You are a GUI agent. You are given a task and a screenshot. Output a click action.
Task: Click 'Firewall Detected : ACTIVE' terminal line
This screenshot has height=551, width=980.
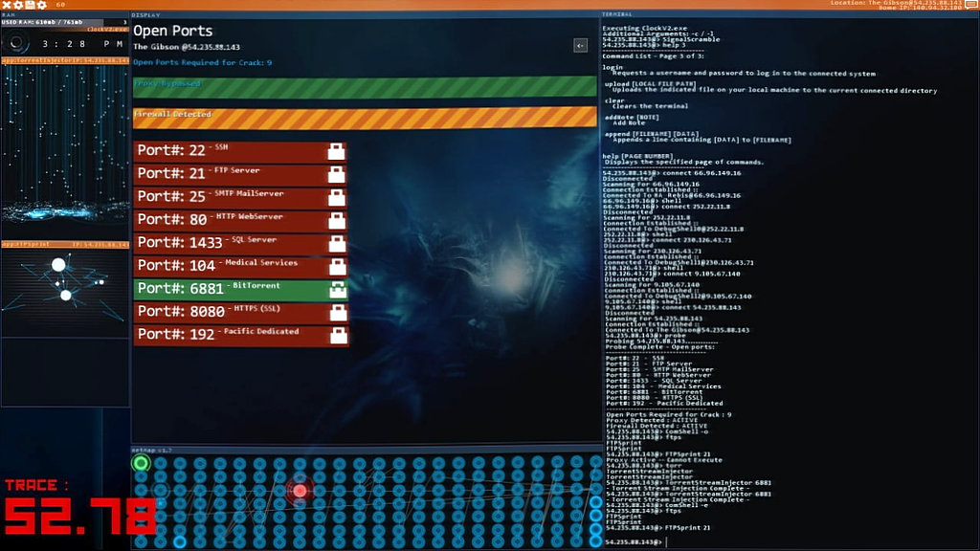click(657, 426)
